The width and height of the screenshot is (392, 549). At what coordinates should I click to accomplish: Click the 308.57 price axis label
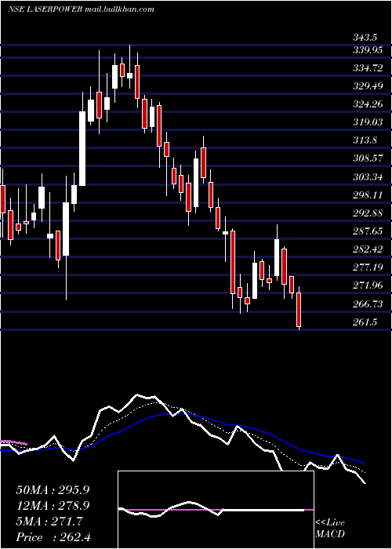(368, 158)
